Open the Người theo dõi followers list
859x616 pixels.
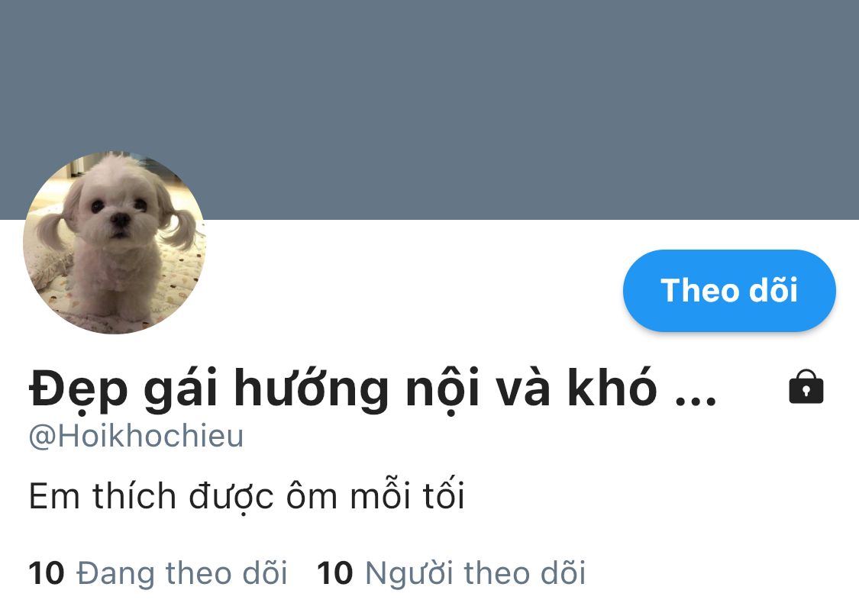[450, 572]
